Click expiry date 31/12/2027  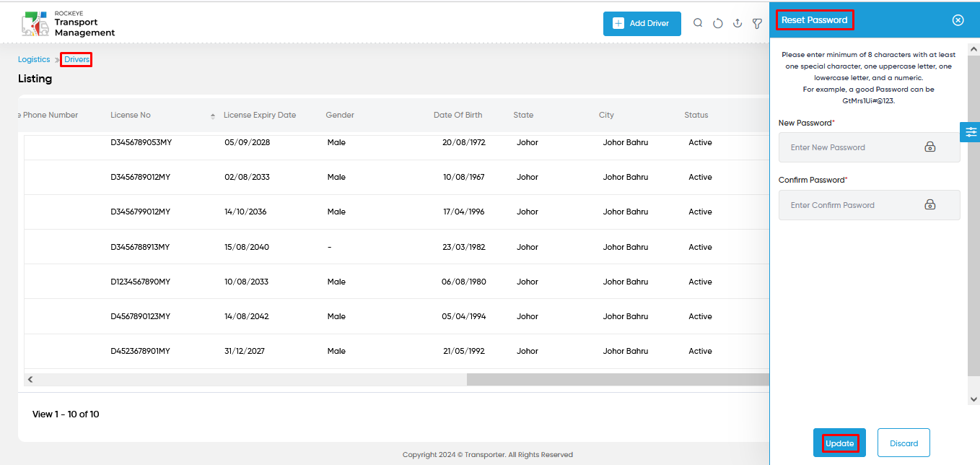pyautogui.click(x=245, y=352)
